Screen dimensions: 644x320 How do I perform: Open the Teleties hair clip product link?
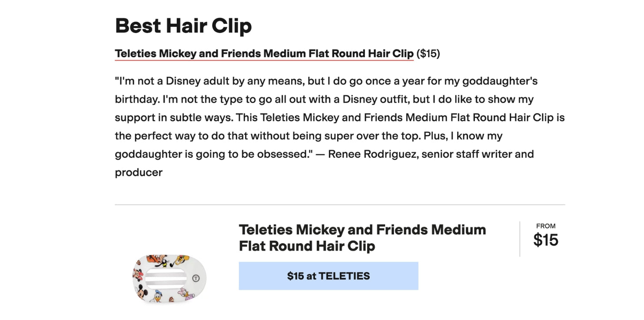coord(264,53)
